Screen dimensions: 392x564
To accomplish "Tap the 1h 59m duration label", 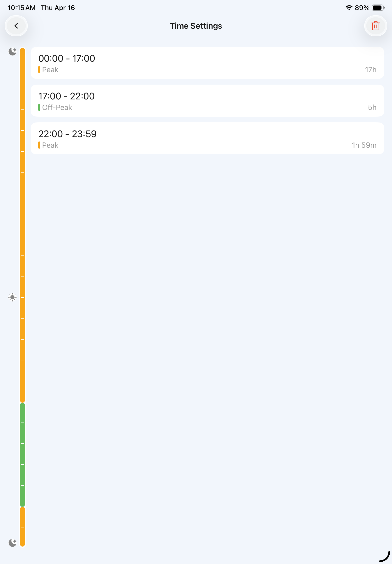I will pyautogui.click(x=364, y=145).
